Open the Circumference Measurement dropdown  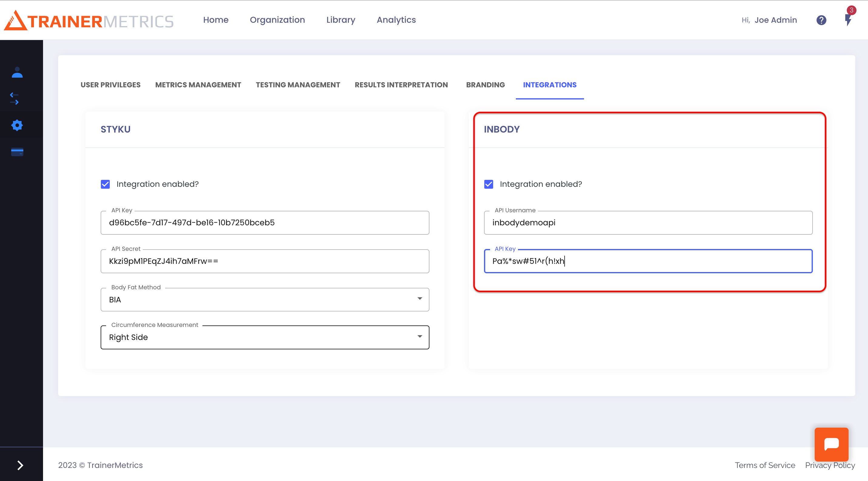coord(265,338)
